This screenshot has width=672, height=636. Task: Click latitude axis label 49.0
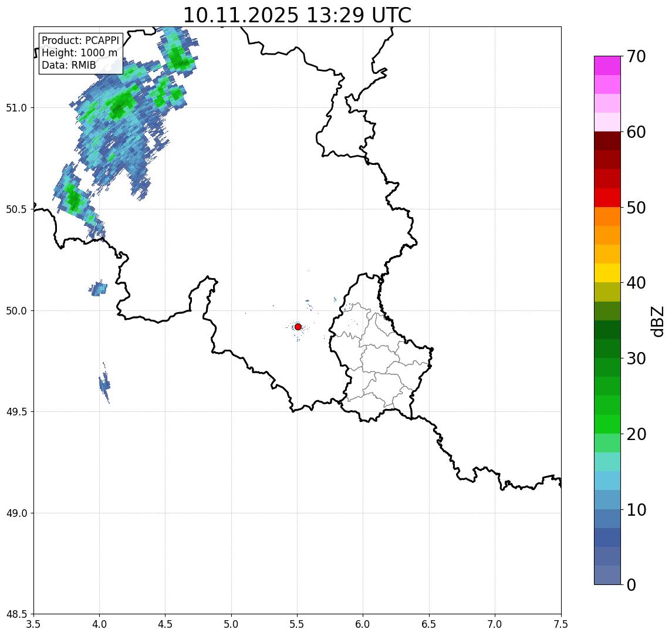16,513
